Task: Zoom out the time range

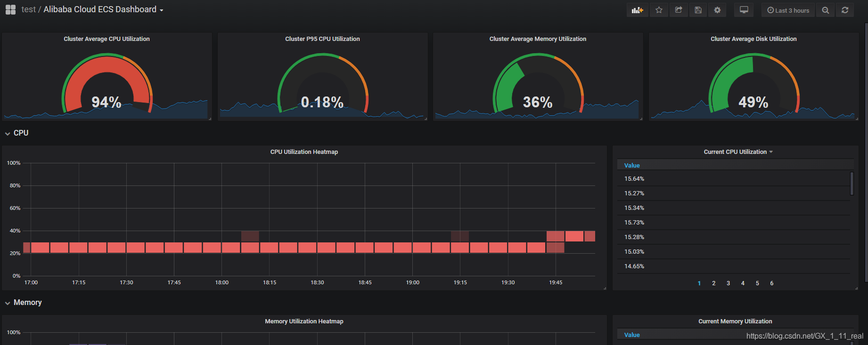Action: coord(825,10)
